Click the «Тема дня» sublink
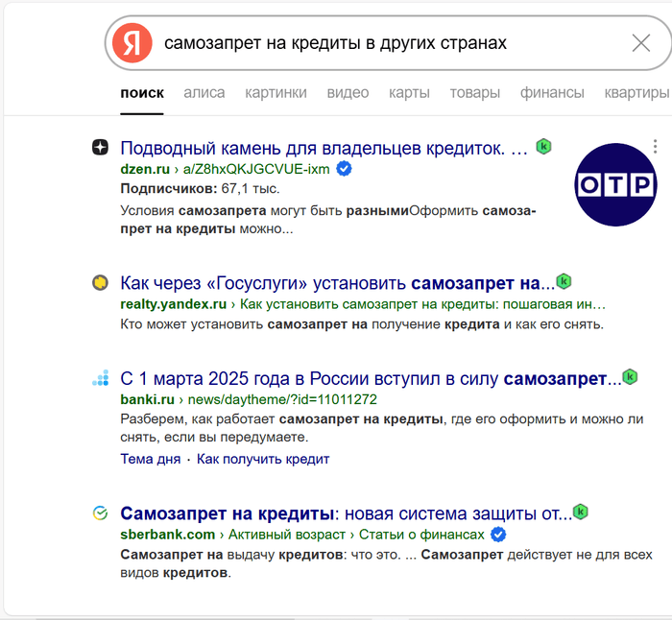This screenshot has height=620, width=672. 150,459
